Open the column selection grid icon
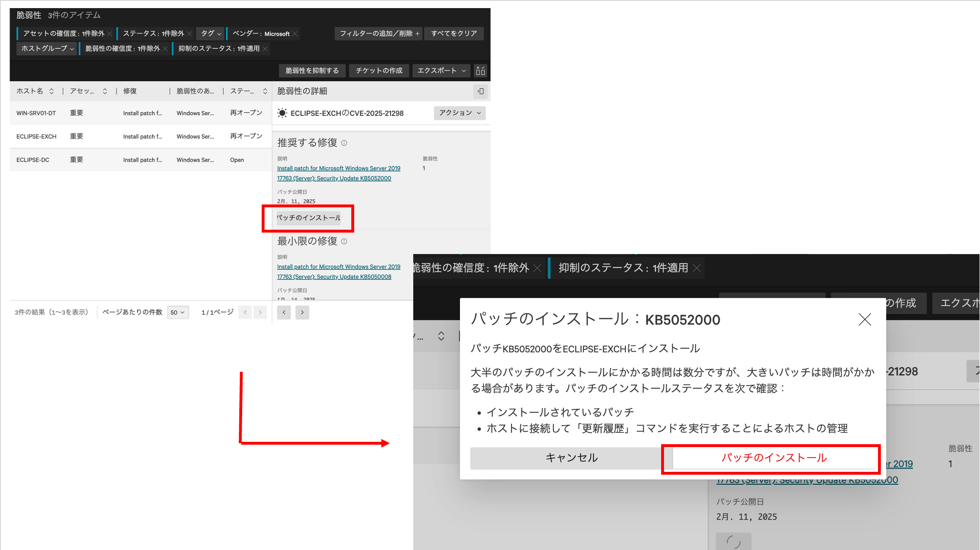Viewport: 980px width, 550px height. 480,71
